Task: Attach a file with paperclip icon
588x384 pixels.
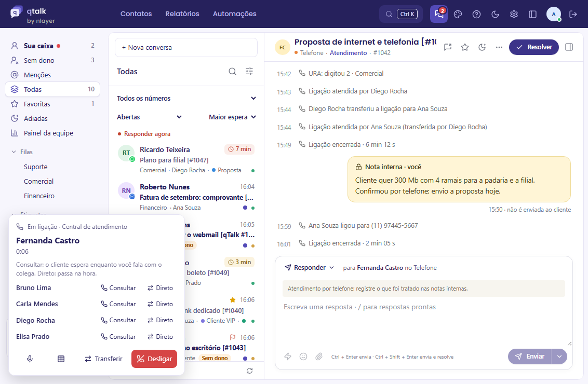Action: [x=319, y=356]
